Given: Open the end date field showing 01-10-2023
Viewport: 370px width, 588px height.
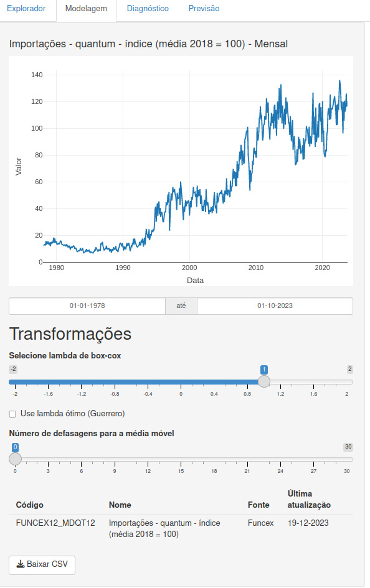Looking at the screenshot, I should click(x=274, y=306).
